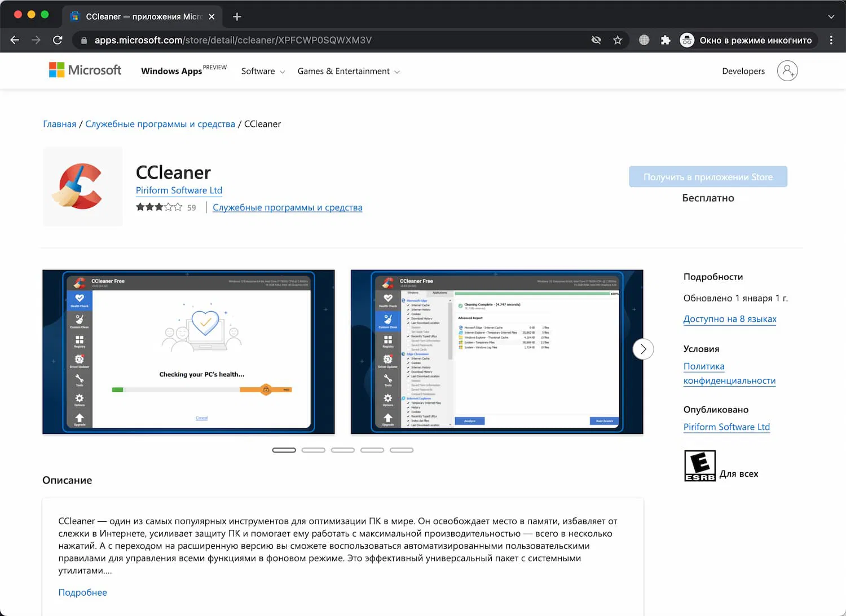Open the Piriform Software Ltd publisher link under title
846x616 pixels.
[179, 190]
